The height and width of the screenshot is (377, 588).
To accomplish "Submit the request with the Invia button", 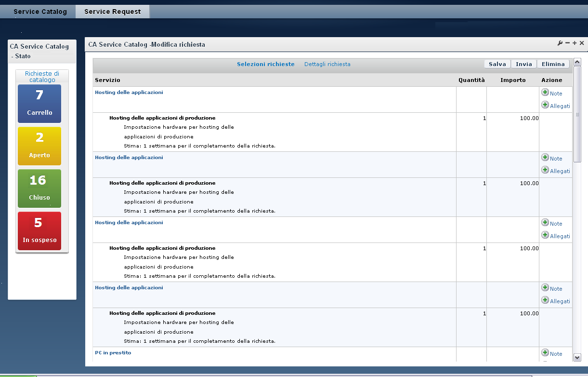I will point(524,64).
